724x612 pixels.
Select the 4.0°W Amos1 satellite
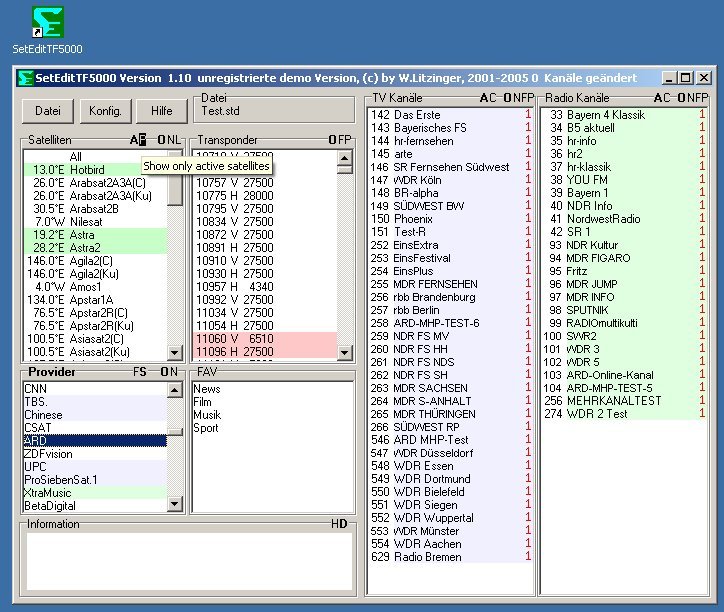tap(95, 287)
